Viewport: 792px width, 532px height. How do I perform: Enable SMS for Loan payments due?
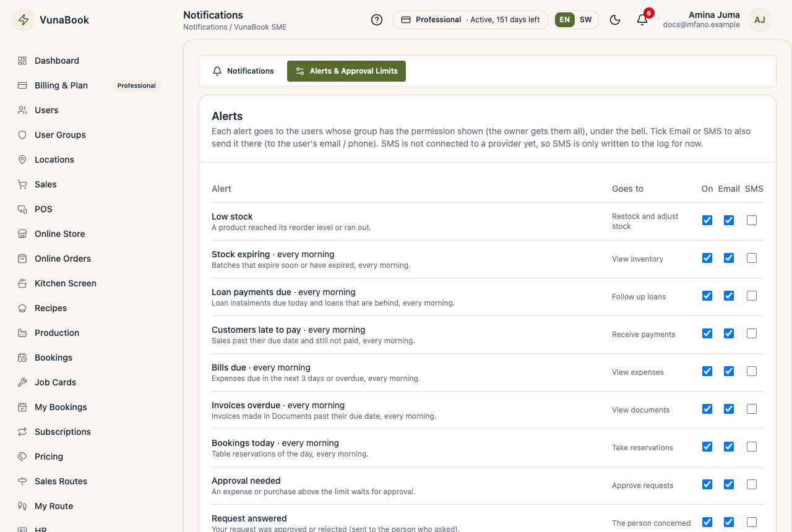752,296
